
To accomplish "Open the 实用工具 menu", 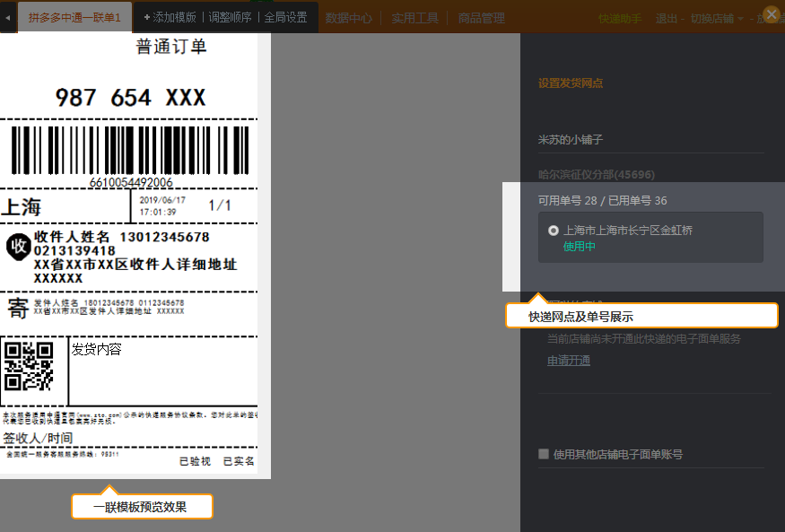I will 415,18.
